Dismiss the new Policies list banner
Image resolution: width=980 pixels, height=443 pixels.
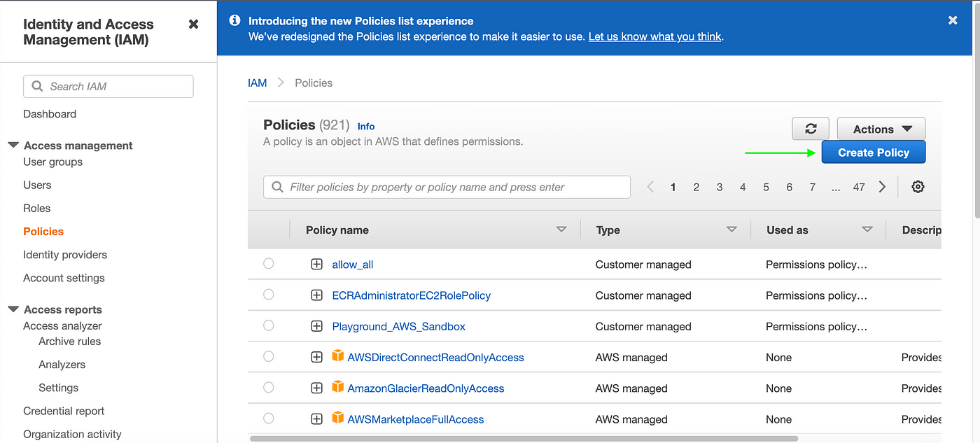click(x=953, y=21)
